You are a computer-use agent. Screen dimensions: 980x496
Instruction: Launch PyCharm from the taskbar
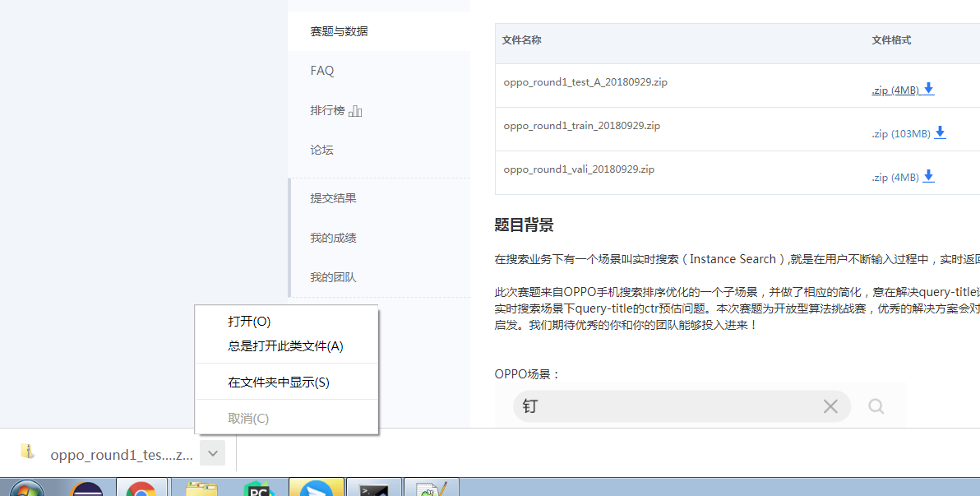pyautogui.click(x=258, y=487)
